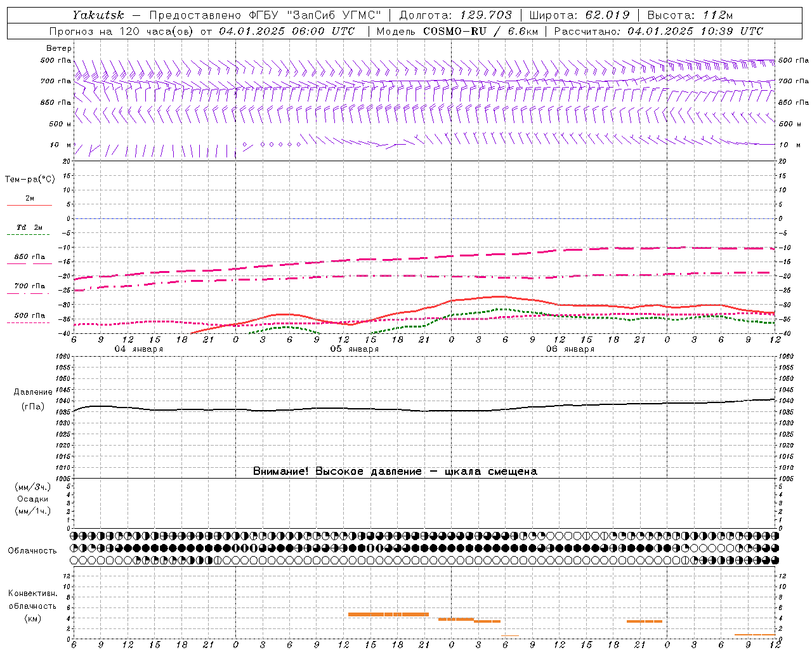Click the pink dotted line sample under legend 500 гПа
The image size is (812, 650).
29,322
